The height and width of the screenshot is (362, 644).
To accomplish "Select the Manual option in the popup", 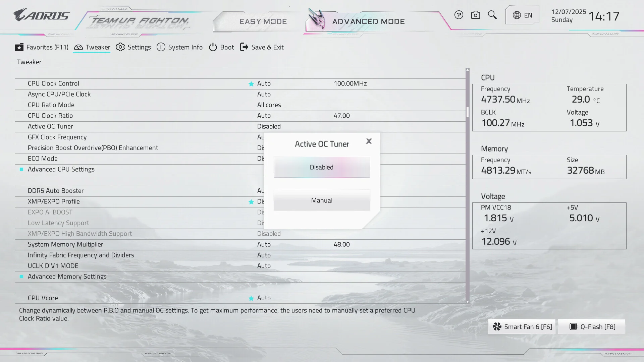I will point(322,200).
